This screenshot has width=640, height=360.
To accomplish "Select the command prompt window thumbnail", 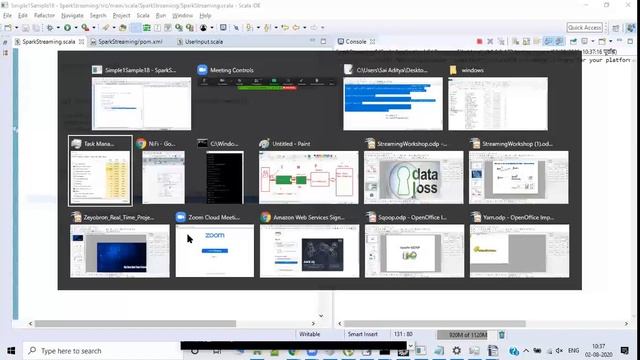I will [225, 178].
